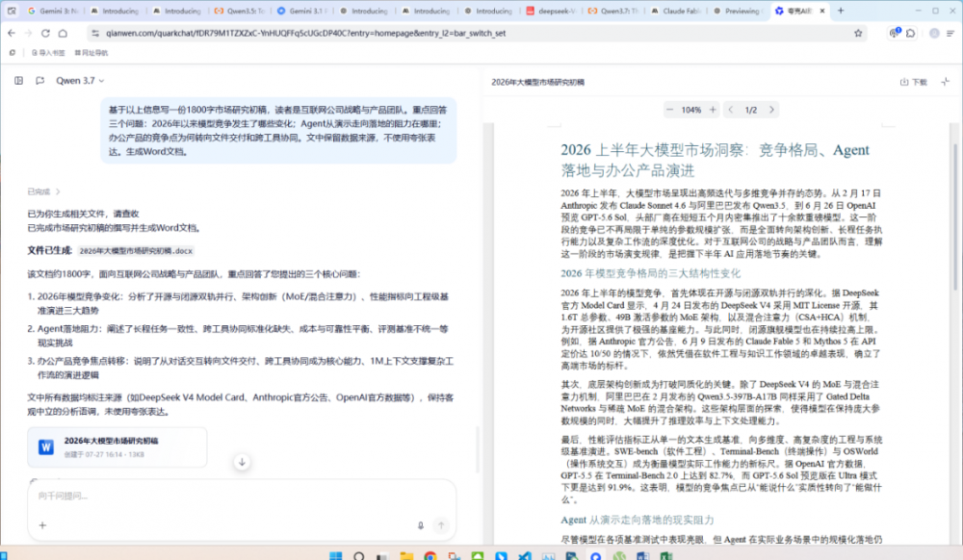Open the Word file card 2026年大模型市场研究初稿
Screen dimensions: 963x560
pos(117,447)
